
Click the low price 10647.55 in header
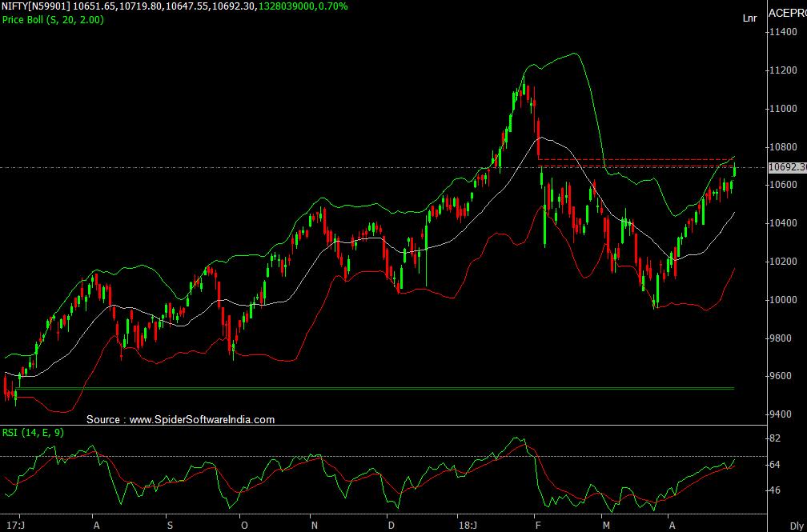[x=187, y=6]
